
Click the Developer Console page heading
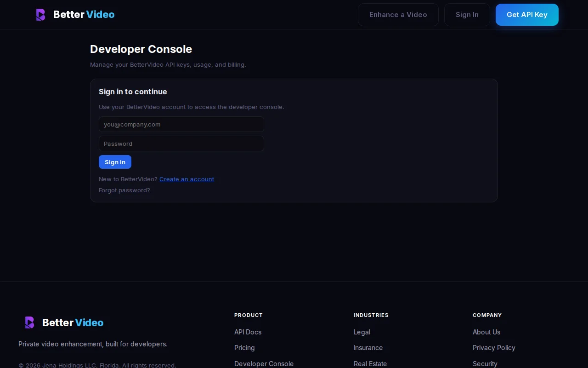[141, 49]
